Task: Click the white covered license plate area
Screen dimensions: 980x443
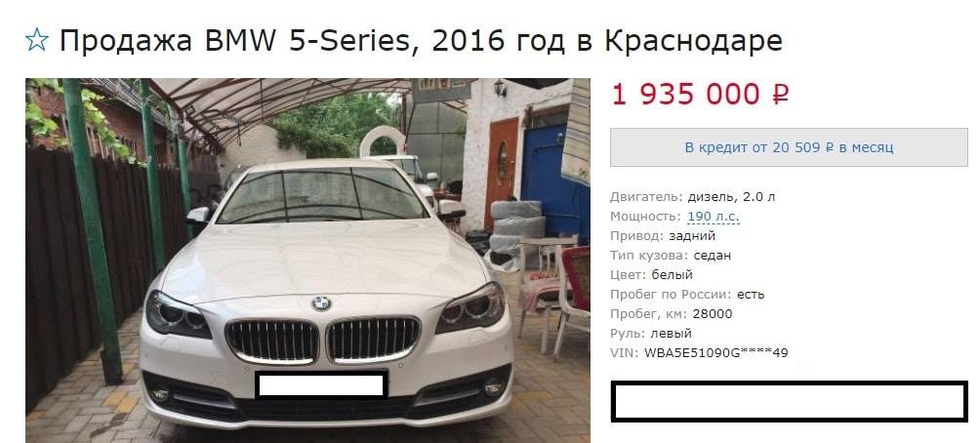Action: coord(321,384)
